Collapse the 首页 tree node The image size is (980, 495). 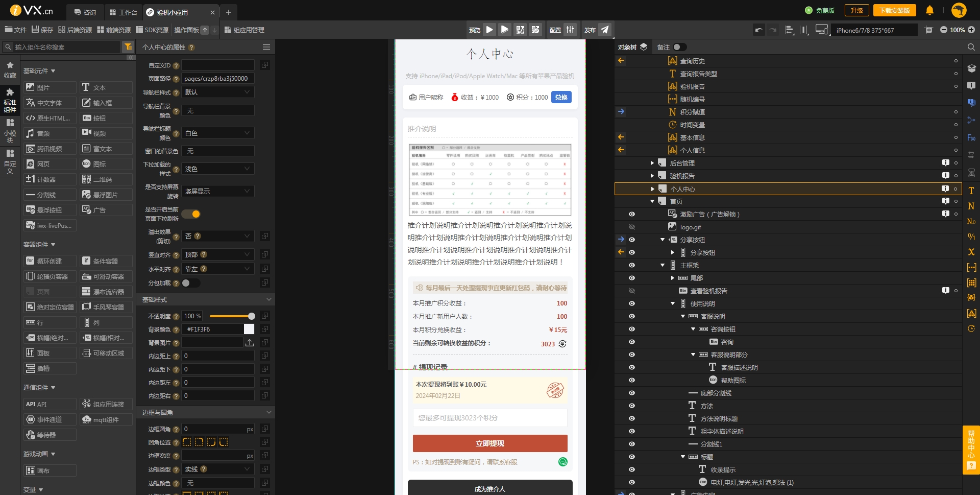point(652,201)
